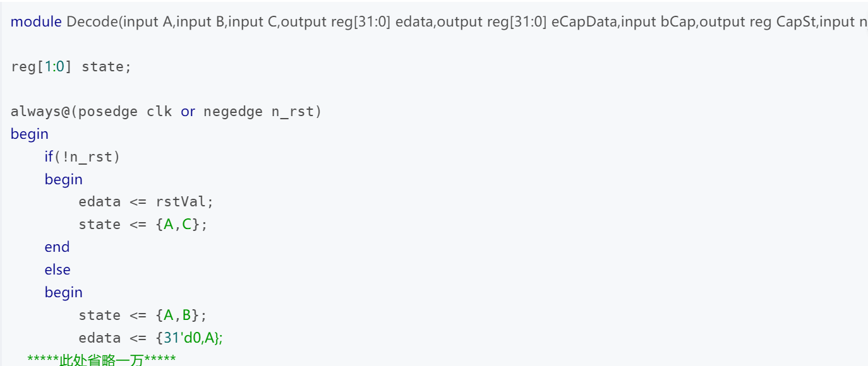Image resolution: width=868 pixels, height=366 pixels.
Task: Click 'output reg[31:0] eCapData' in the port list
Action: (x=492, y=21)
